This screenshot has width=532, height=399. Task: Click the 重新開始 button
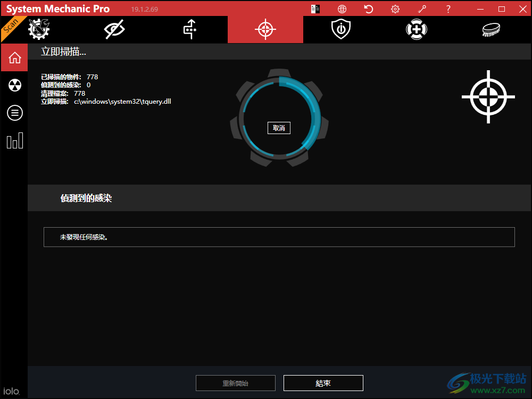click(236, 383)
